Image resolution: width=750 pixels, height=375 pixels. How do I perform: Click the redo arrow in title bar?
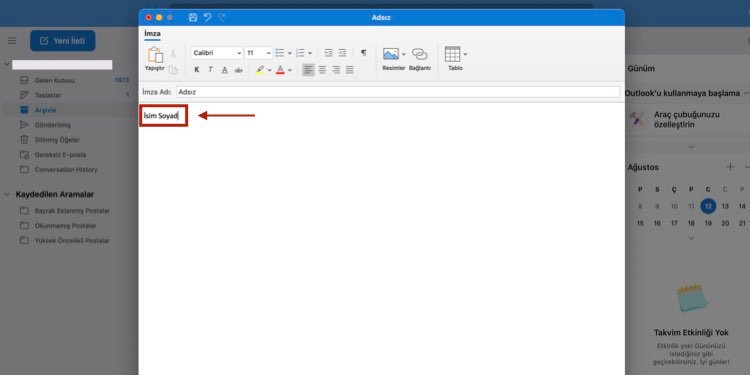pos(221,17)
